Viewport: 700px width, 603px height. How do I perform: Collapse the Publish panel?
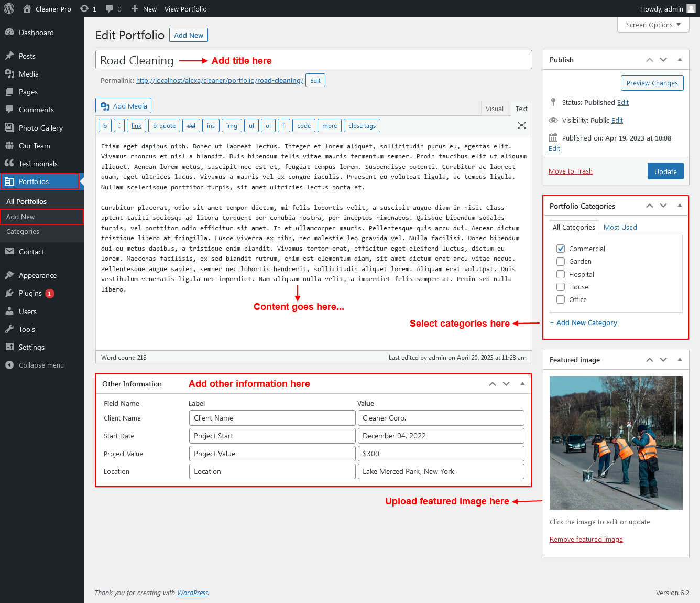point(680,60)
